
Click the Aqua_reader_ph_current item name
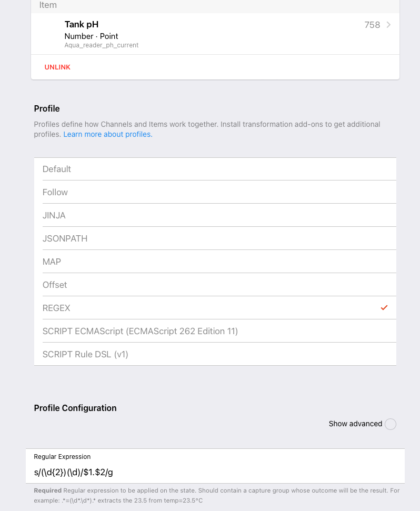pyautogui.click(x=102, y=45)
